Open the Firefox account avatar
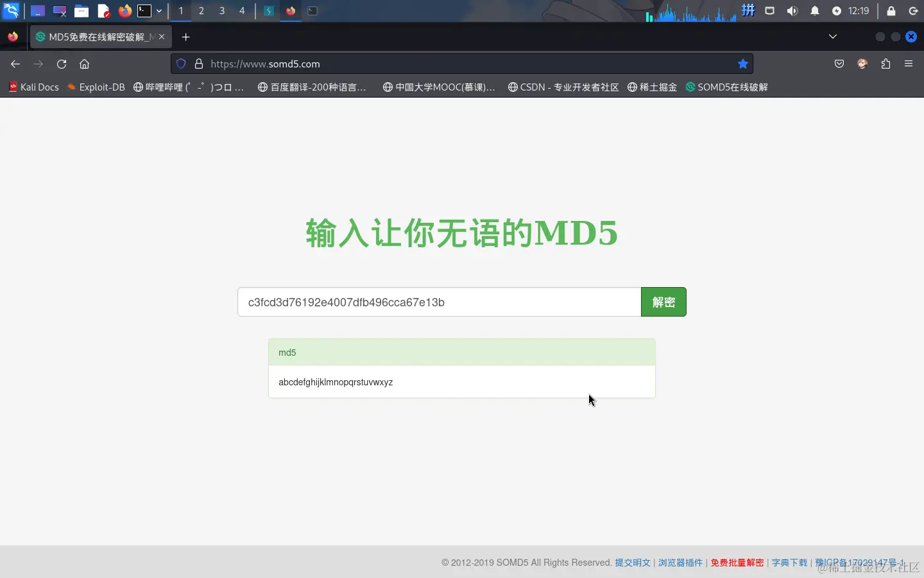Viewport: 924px width, 578px height. [x=862, y=64]
